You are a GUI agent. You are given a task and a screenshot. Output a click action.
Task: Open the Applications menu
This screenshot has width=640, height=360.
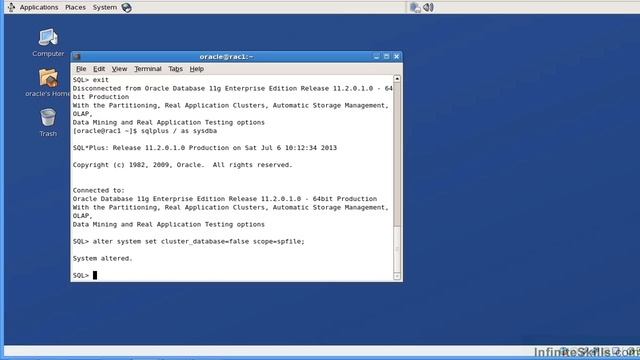click(x=39, y=7)
